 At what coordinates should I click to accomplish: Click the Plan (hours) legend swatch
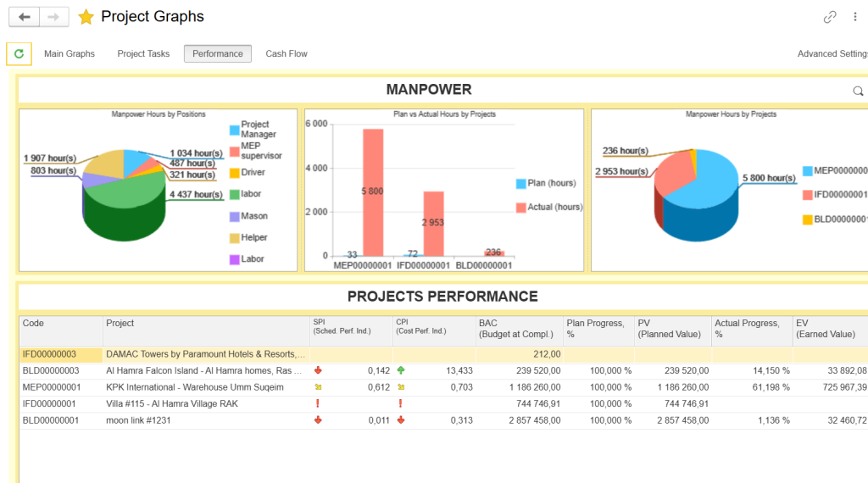[521, 184]
